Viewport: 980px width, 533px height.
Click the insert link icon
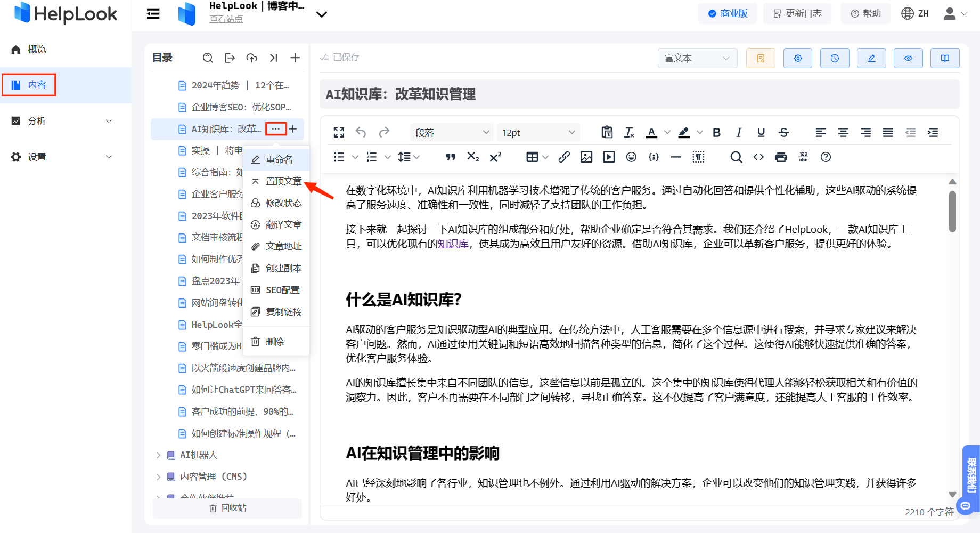tap(564, 157)
